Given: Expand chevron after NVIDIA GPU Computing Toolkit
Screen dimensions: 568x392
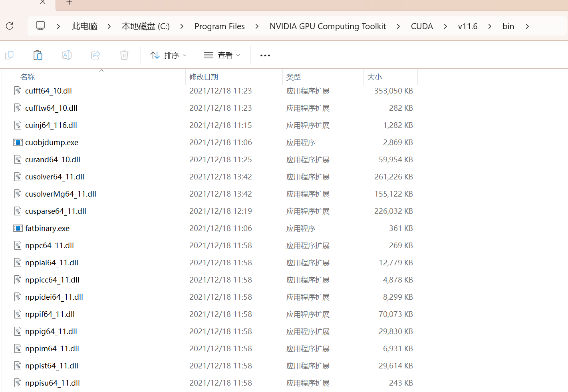Looking at the screenshot, I should tap(398, 26).
